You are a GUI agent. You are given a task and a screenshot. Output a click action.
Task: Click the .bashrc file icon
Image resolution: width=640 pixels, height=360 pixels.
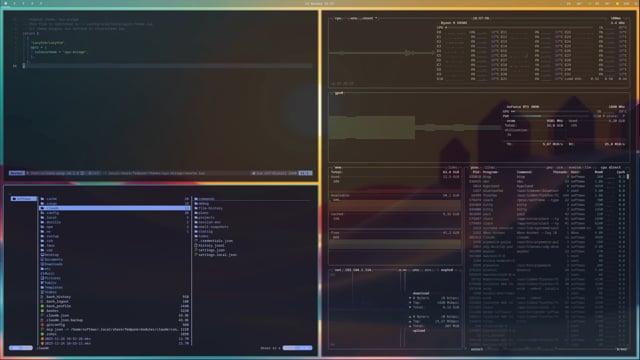42,311
